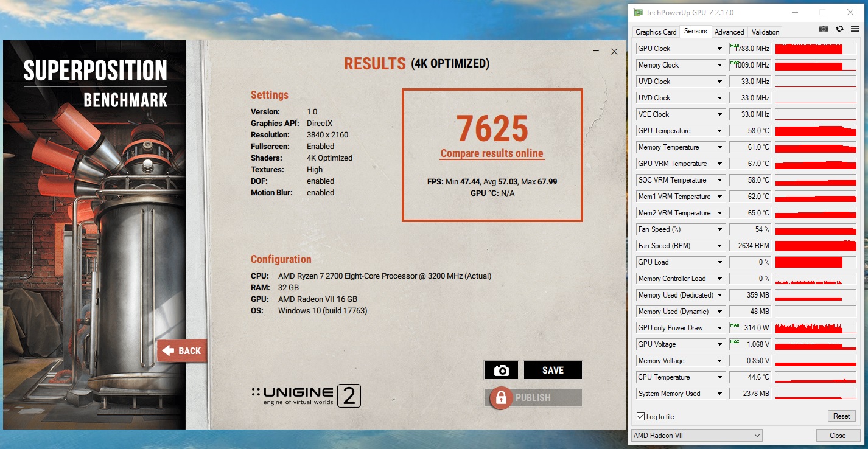Click the 1.068 V GPU Voltage value

(751, 344)
